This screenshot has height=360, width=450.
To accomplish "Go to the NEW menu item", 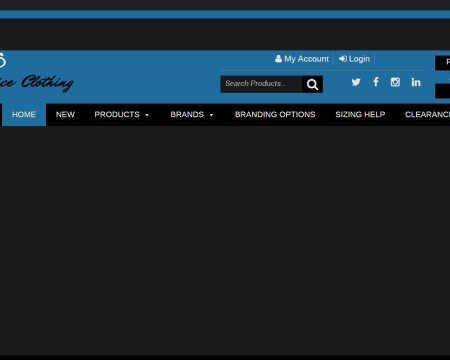I will (65, 115).
